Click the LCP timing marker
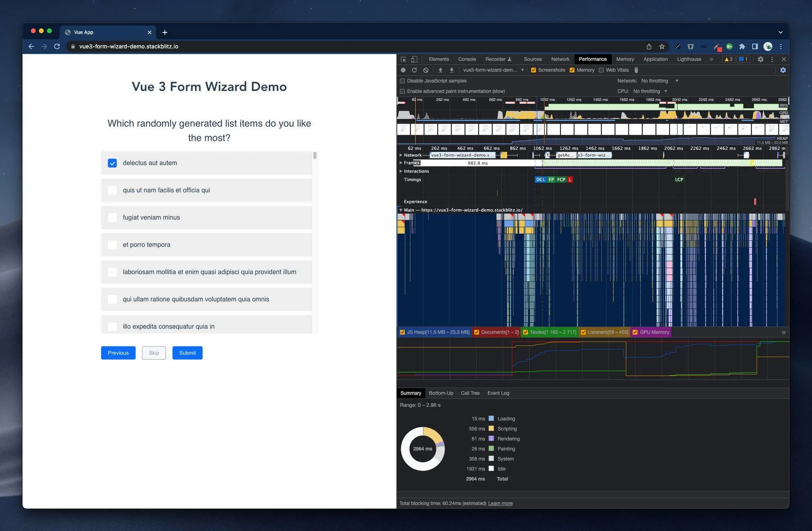Screen dimensions: 812x531 [x=679, y=180]
